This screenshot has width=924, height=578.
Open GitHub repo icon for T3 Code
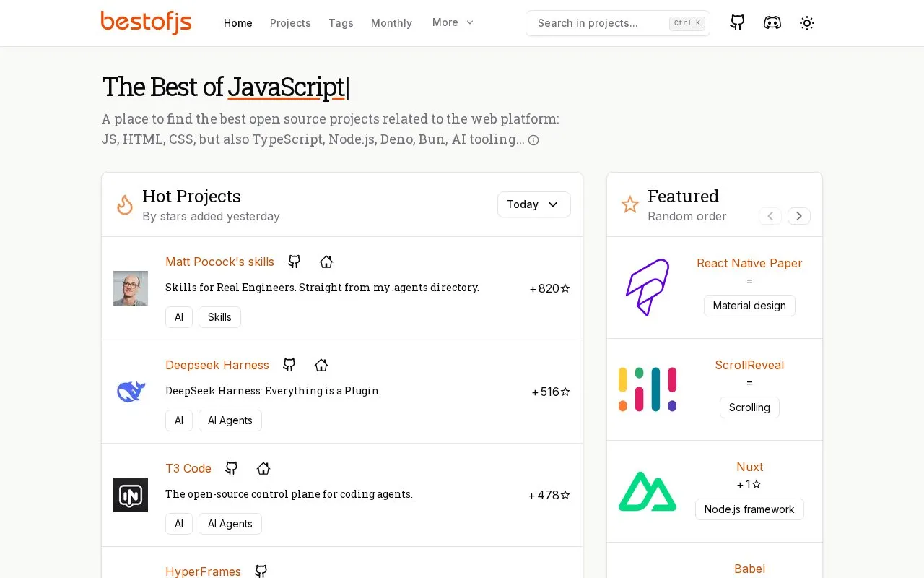point(231,468)
